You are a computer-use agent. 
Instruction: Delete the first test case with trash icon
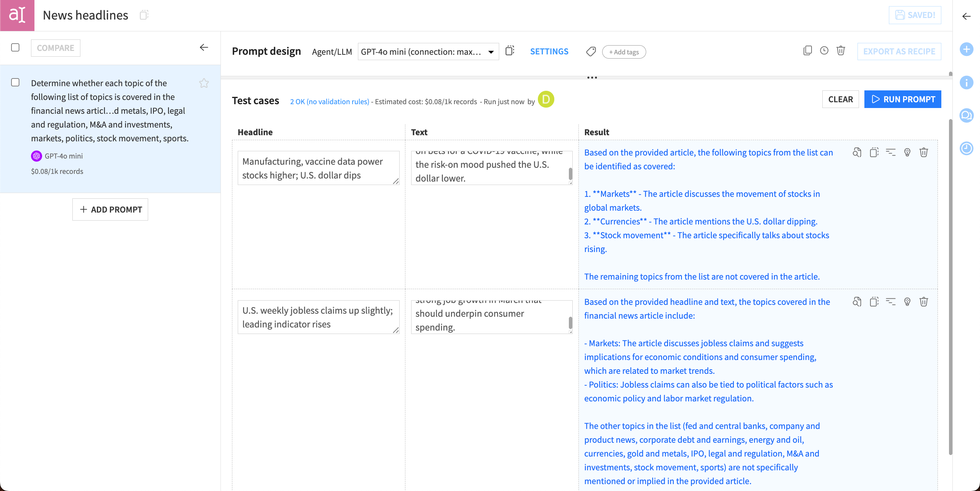[924, 152]
